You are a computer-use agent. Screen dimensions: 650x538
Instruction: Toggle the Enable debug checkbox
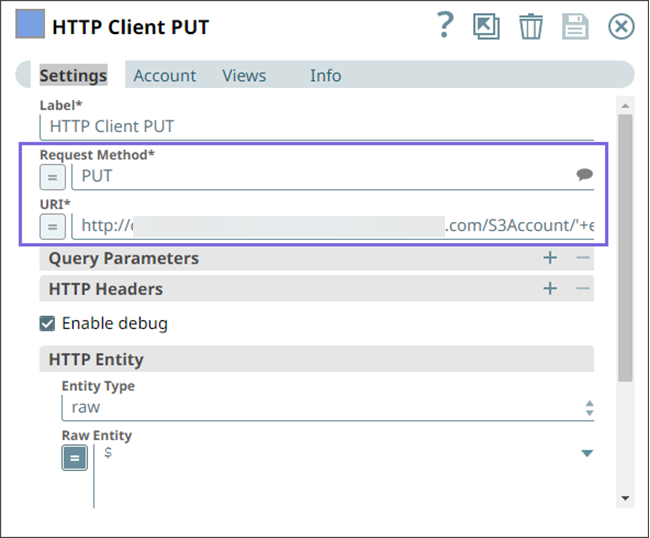[47, 323]
